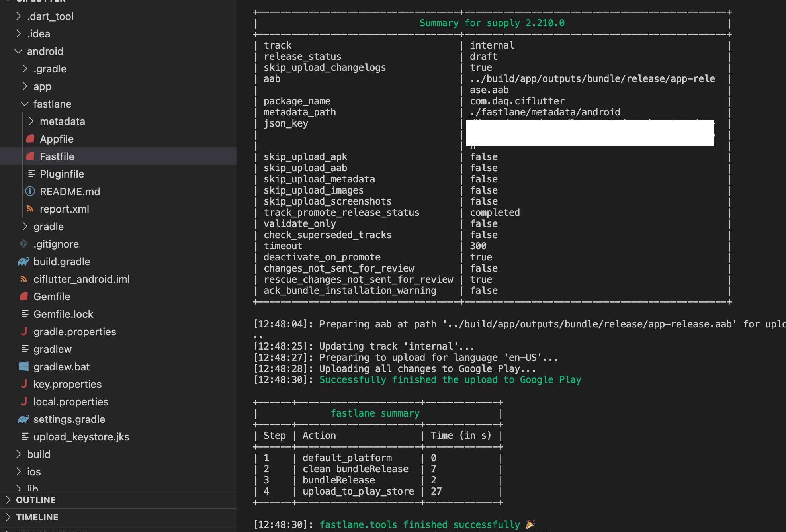The height and width of the screenshot is (532, 786).
Task: Collapse the android folder
Action: [x=18, y=51]
